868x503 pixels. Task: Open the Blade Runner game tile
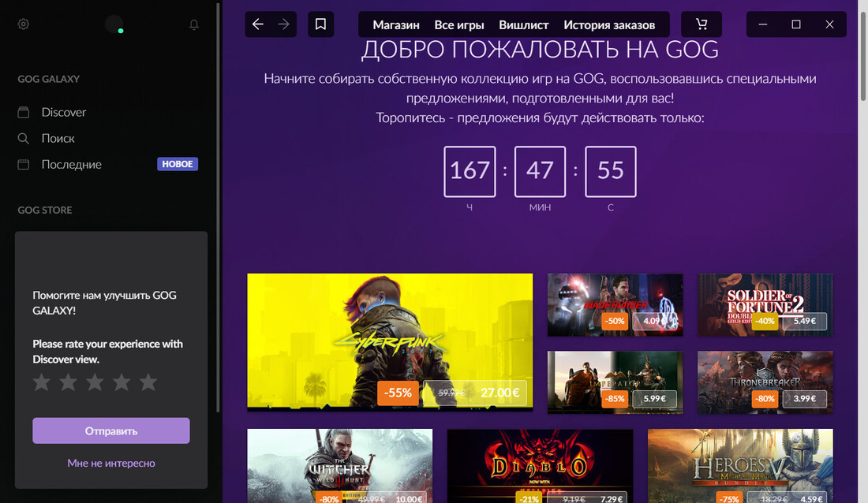(615, 305)
